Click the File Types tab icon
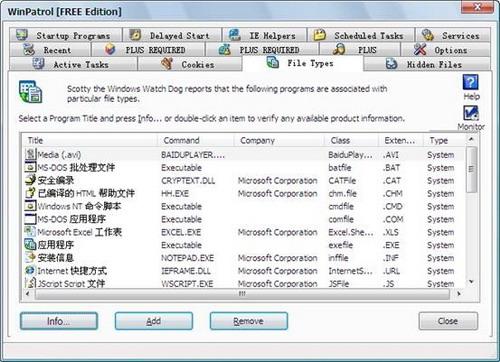The image size is (500, 362). 273,62
